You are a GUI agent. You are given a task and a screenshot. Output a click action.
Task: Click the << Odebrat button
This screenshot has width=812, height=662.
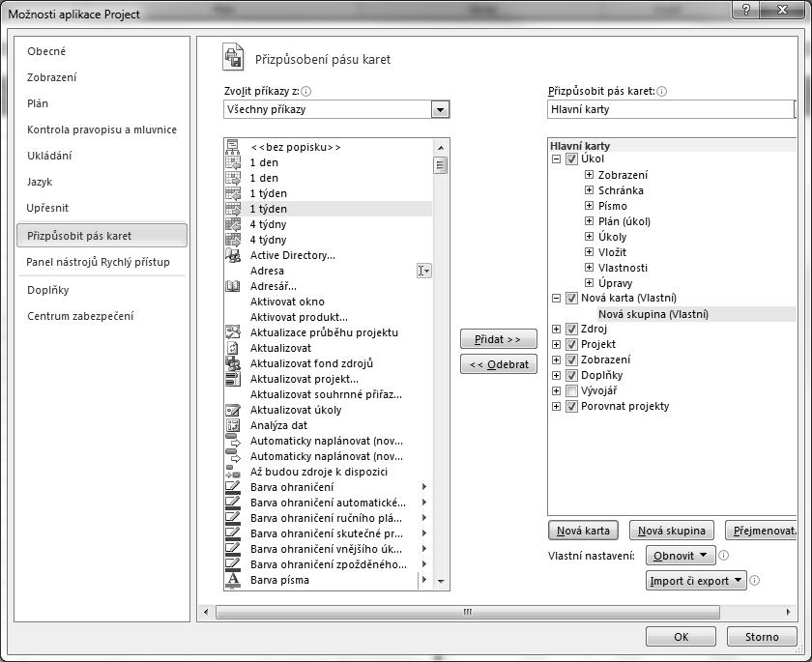tap(498, 364)
